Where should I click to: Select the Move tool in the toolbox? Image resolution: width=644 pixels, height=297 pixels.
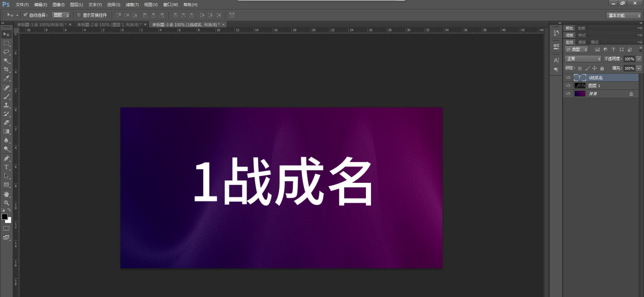pyautogui.click(x=7, y=34)
